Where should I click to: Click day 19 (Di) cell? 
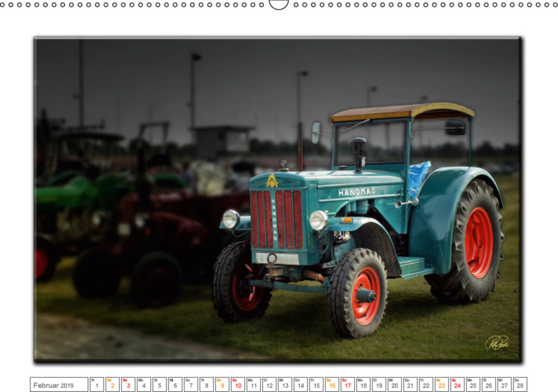point(379,385)
